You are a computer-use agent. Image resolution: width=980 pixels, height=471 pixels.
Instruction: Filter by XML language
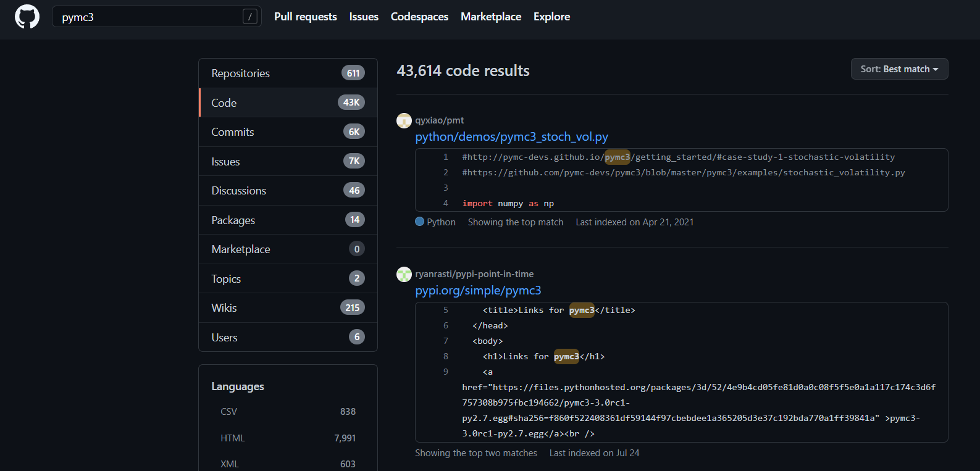click(288, 464)
